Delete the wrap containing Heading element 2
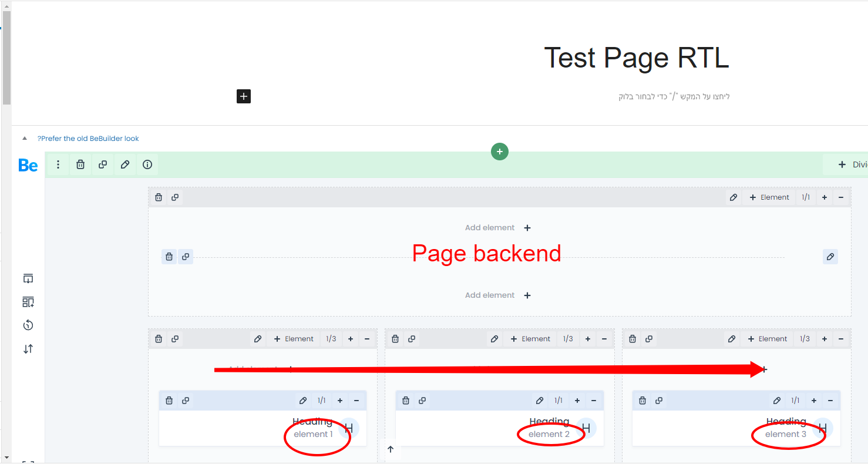This screenshot has width=868, height=464. click(x=395, y=339)
